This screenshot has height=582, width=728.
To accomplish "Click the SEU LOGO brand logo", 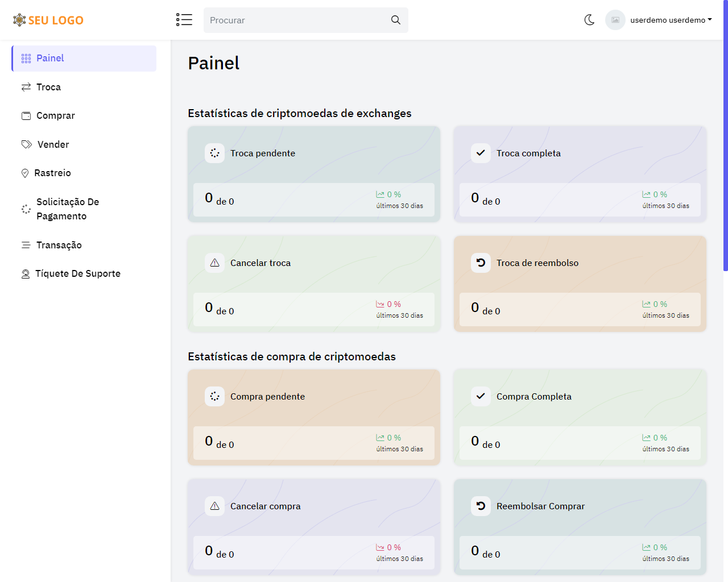I will click(48, 20).
